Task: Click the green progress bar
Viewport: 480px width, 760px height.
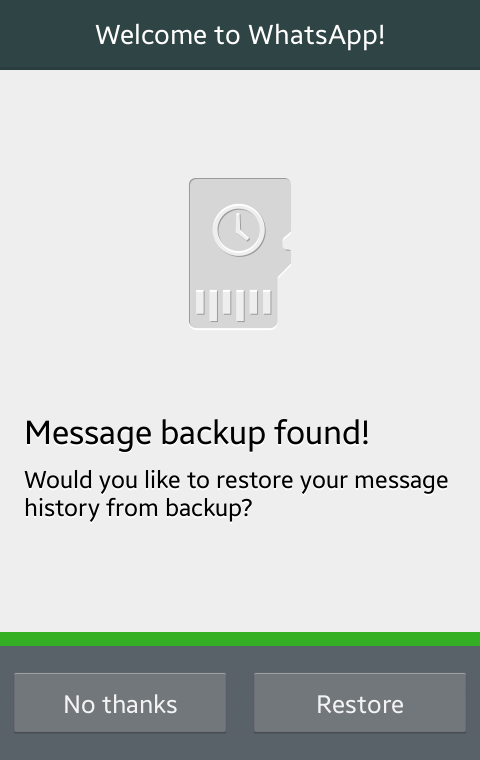Action: [x=240, y=639]
